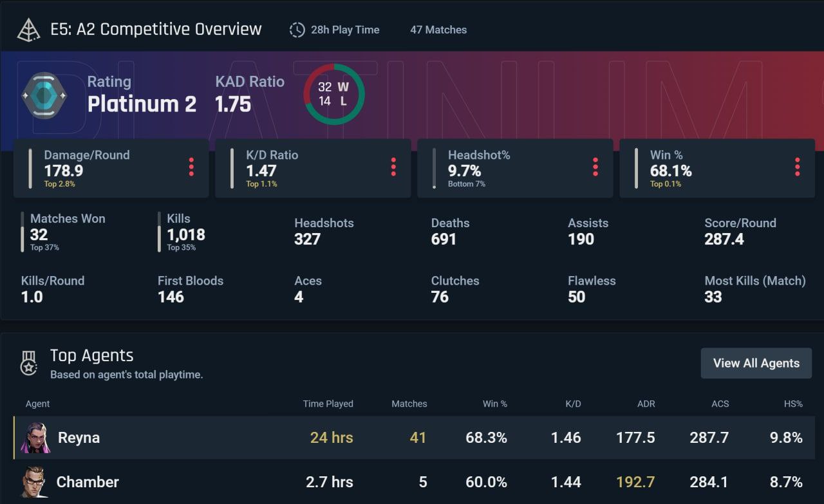Image resolution: width=824 pixels, height=504 pixels.
Task: Open the Win % options menu dots
Action: pos(798,167)
